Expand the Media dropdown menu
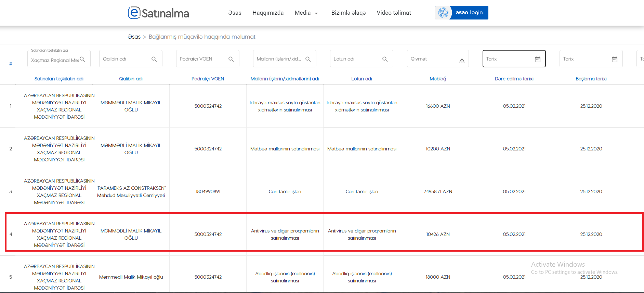This screenshot has width=644, height=293. [306, 13]
